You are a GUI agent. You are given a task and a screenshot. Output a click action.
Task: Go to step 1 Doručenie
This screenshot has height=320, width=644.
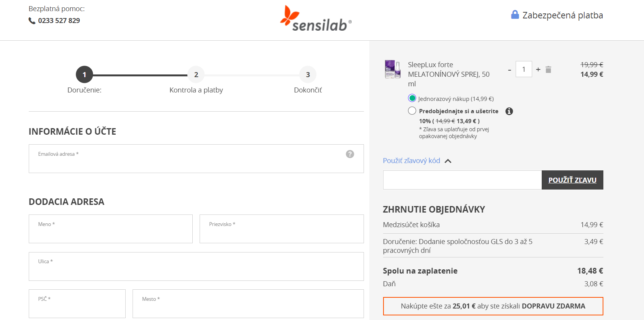(x=84, y=74)
